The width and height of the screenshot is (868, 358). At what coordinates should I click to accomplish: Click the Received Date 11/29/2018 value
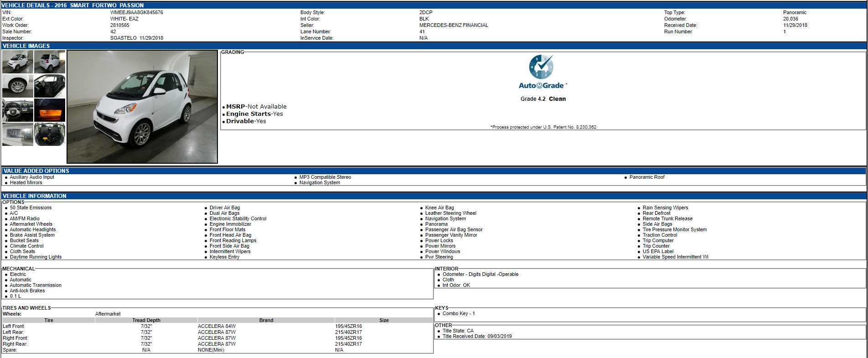795,25
